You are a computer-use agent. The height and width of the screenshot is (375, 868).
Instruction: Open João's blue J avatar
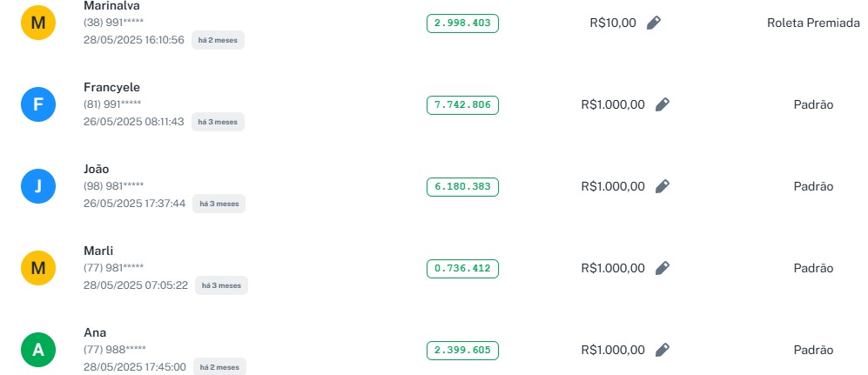(38, 187)
